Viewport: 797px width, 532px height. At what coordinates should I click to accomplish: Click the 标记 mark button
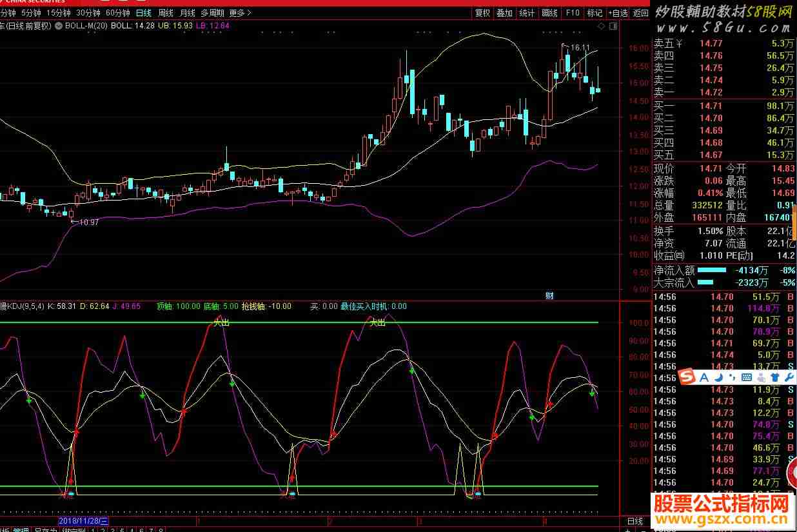tap(595, 12)
